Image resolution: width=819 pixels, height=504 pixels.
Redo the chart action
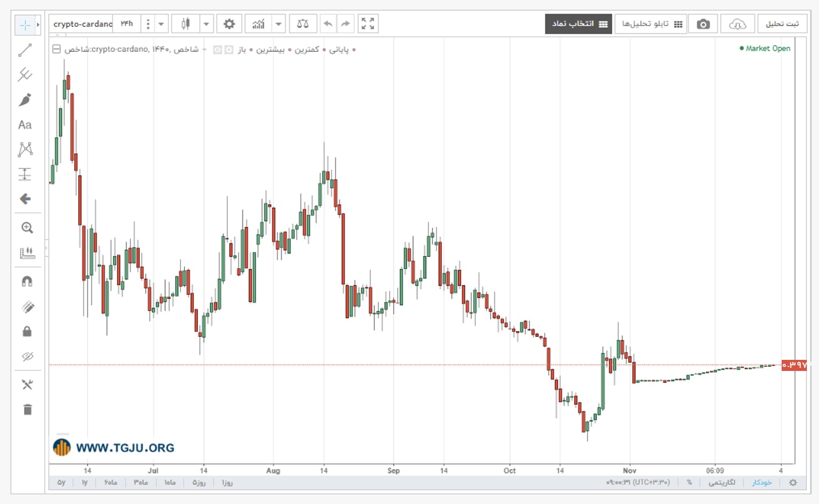[x=345, y=24]
